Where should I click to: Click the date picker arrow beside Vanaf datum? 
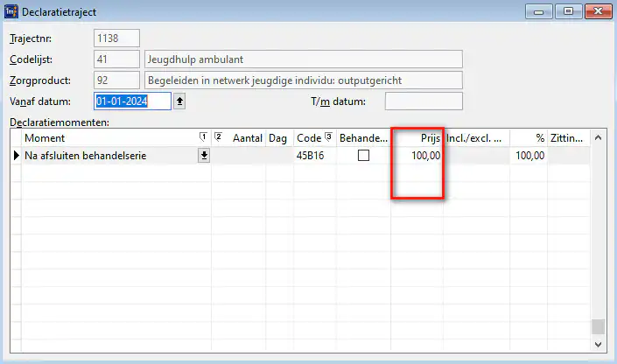[180, 101]
